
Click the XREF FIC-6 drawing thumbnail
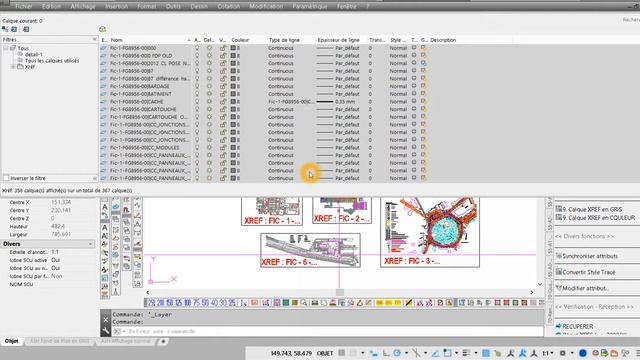[x=310, y=250]
